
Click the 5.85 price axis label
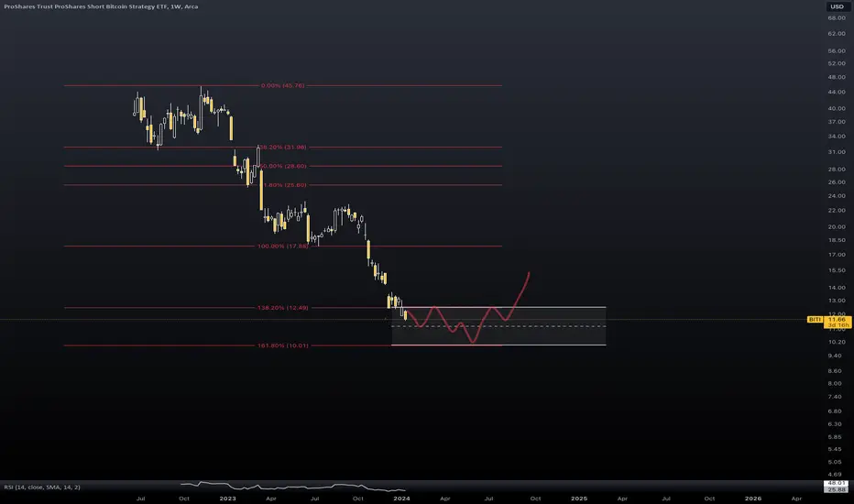[x=835, y=437]
